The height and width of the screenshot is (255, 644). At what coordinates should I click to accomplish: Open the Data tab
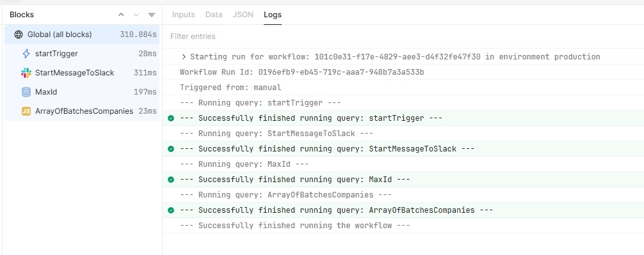214,15
